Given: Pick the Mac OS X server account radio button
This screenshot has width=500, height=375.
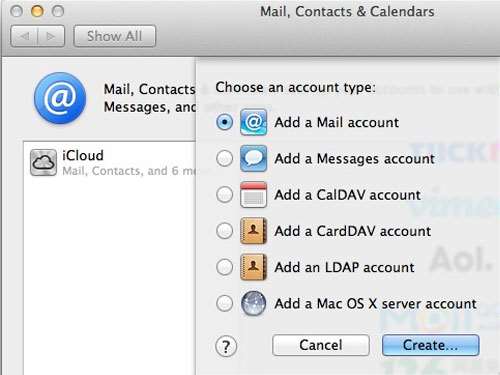Looking at the screenshot, I should point(225,303).
